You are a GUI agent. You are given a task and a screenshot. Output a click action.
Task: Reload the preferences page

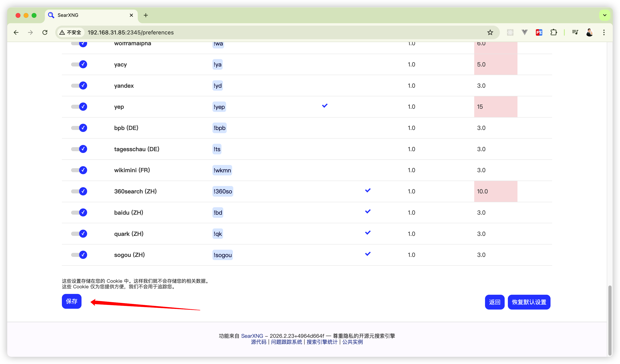tap(45, 32)
